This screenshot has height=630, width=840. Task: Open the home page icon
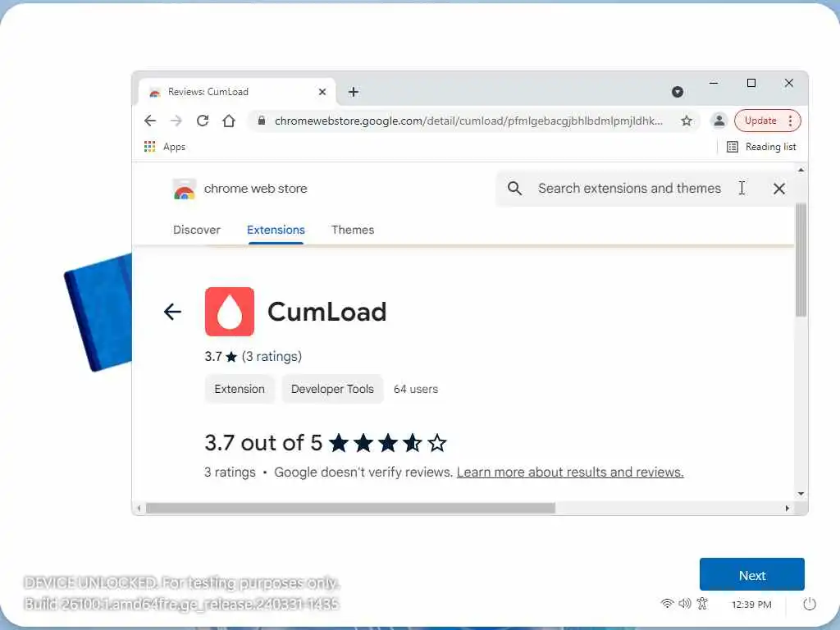tap(229, 121)
